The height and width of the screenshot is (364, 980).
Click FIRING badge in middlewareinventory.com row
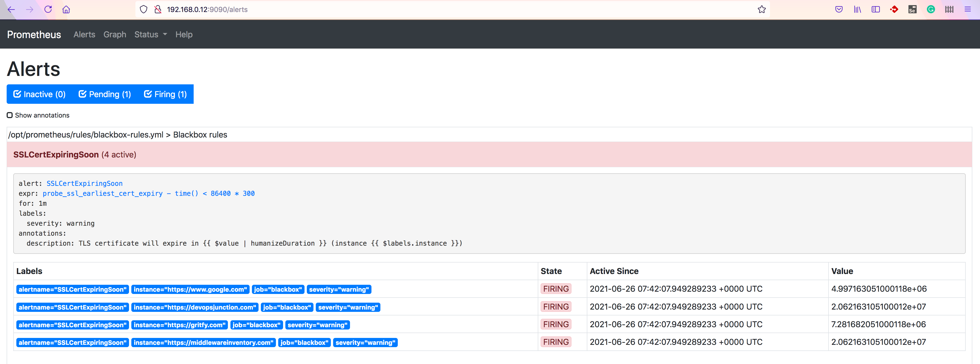coord(556,342)
